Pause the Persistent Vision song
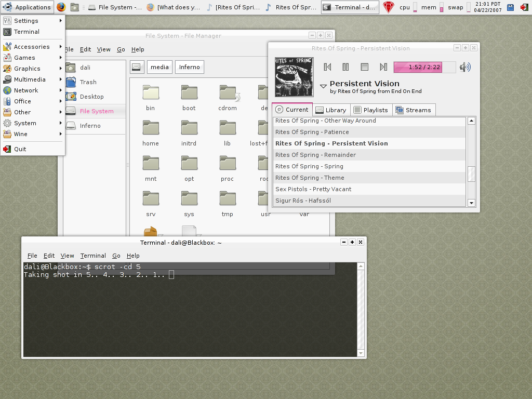The image size is (532, 399). tap(345, 67)
